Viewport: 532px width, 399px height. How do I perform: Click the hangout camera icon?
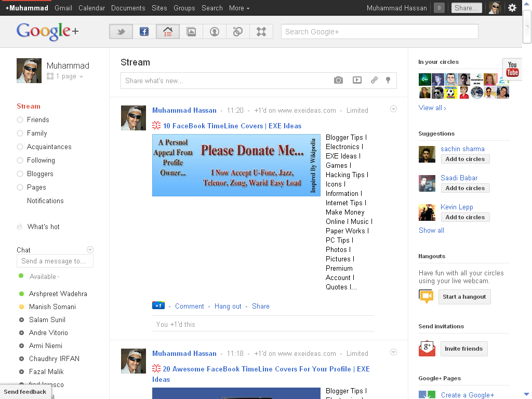pos(427,297)
